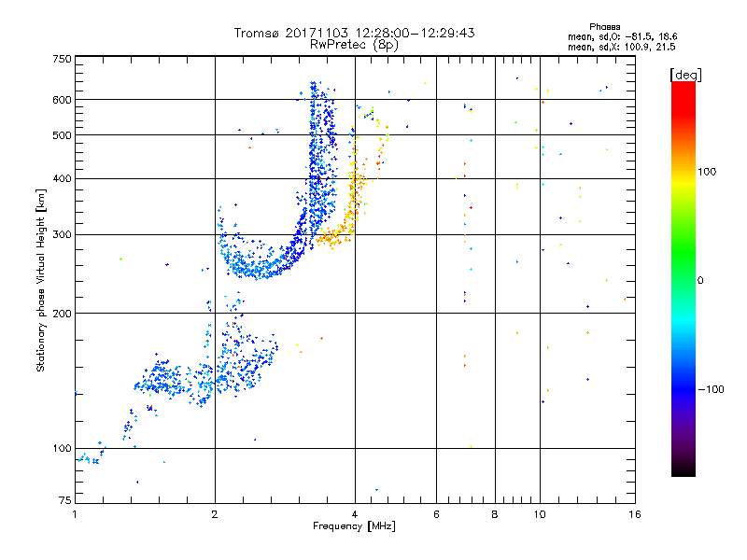
Task: Click the '200' height axis tick label
Action: [62, 314]
